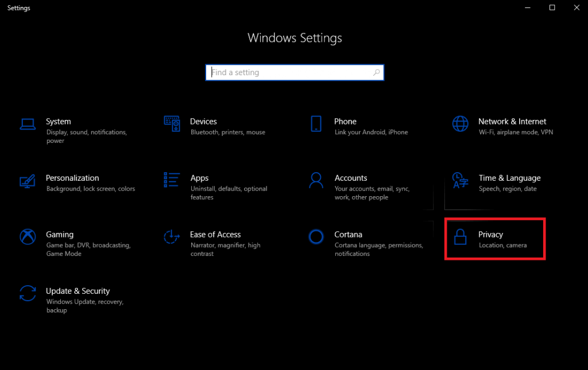
Task: Open the Phone settings title
Action: coord(345,122)
